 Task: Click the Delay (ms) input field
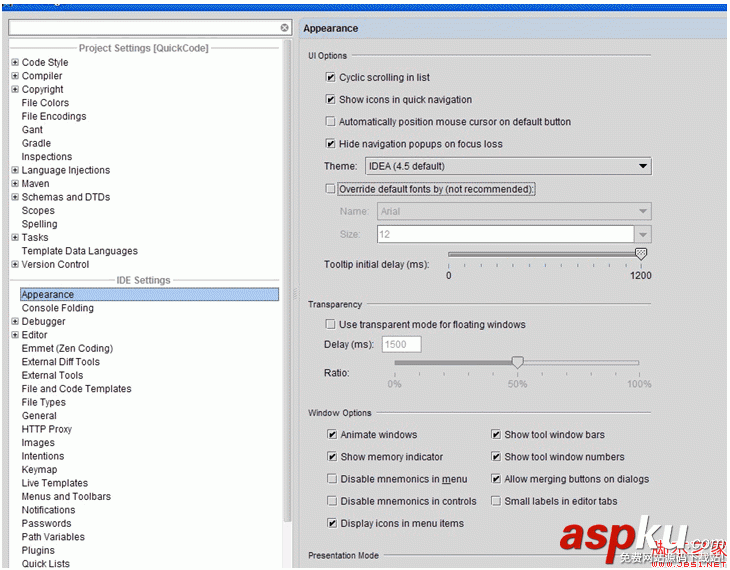402,345
